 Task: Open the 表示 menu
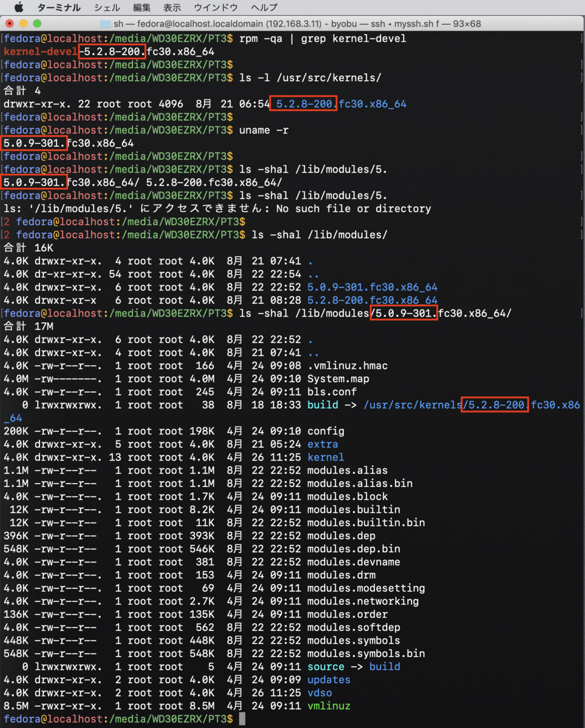[x=172, y=7]
